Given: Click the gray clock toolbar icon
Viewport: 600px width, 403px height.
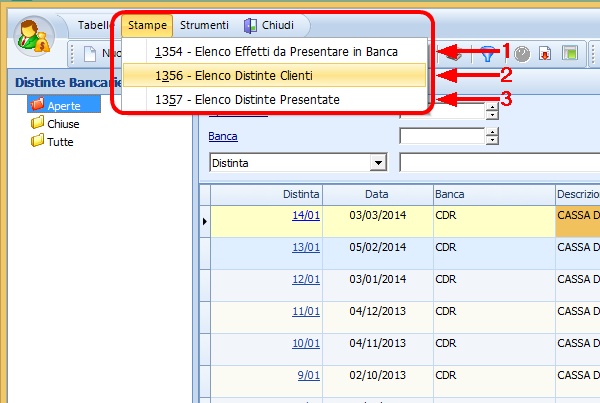Looking at the screenshot, I should coord(521,54).
